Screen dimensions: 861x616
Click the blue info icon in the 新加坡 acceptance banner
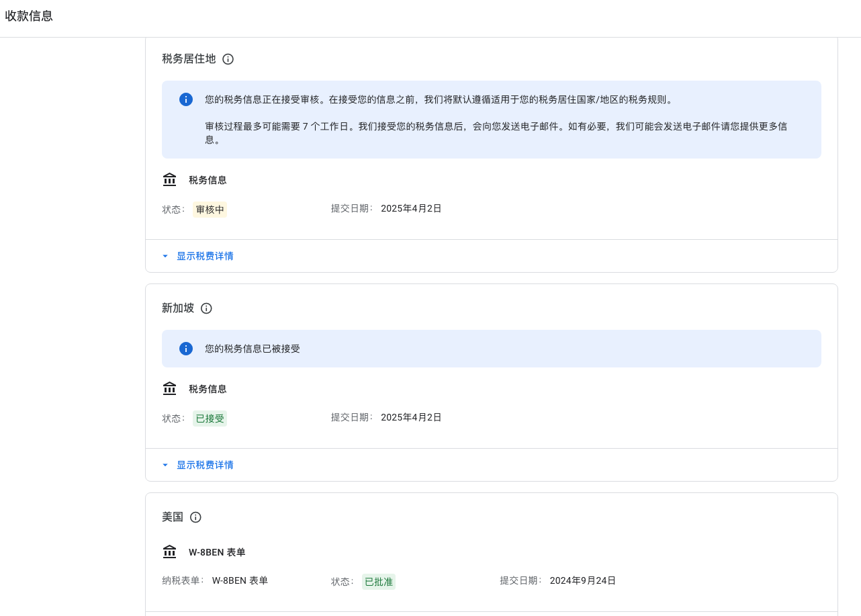pyautogui.click(x=186, y=349)
